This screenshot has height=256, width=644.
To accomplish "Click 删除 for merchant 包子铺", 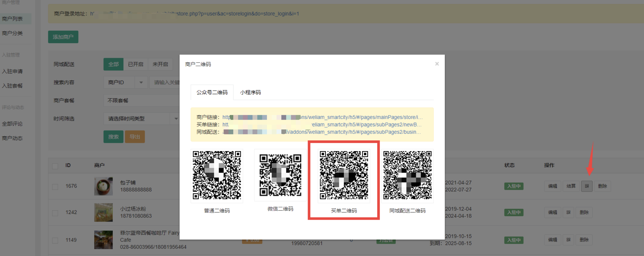I will [x=602, y=186].
